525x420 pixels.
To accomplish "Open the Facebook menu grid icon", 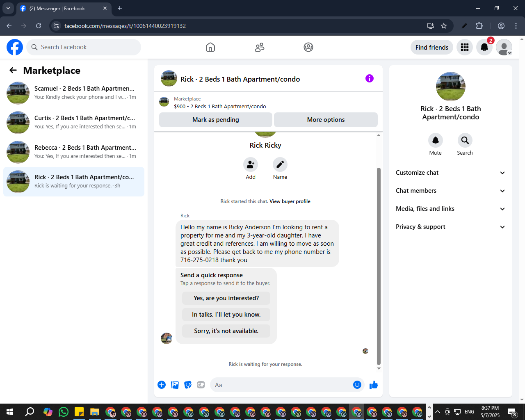I will (465, 47).
